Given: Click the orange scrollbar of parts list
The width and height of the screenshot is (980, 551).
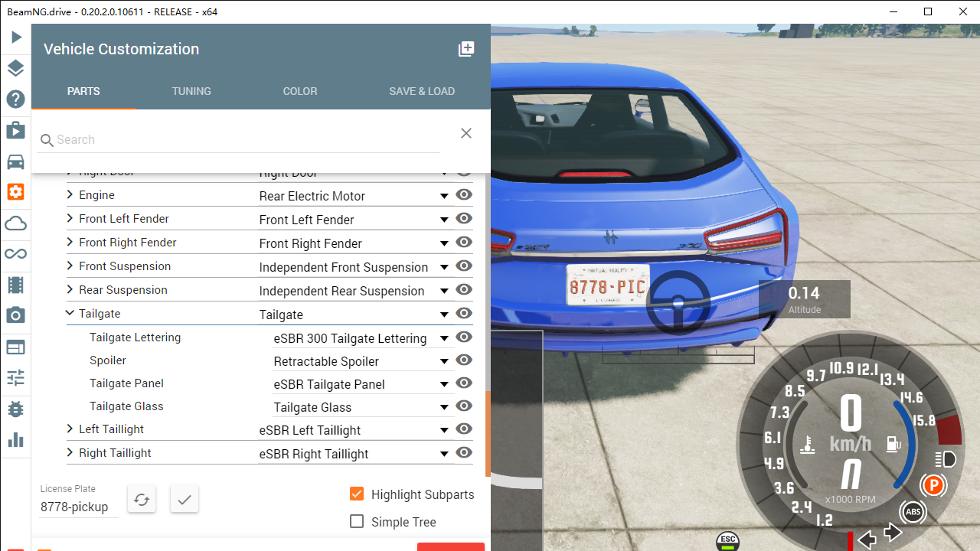Looking at the screenshot, I should tap(488, 434).
